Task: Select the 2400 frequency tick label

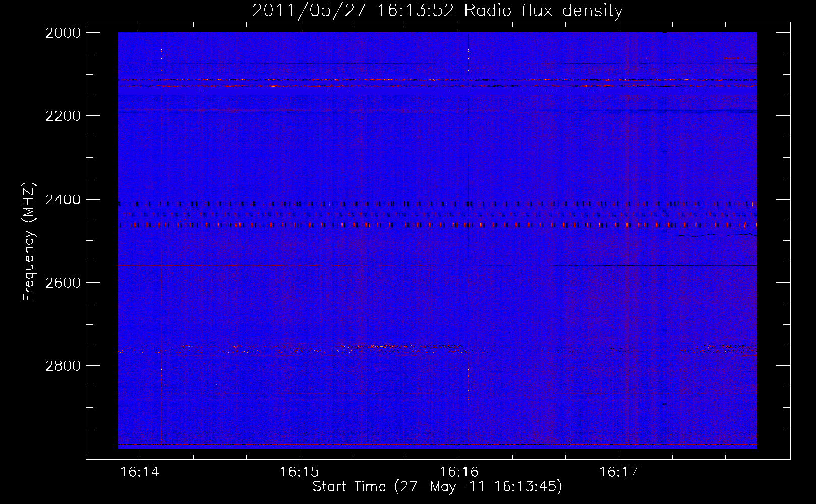Action: [x=63, y=200]
